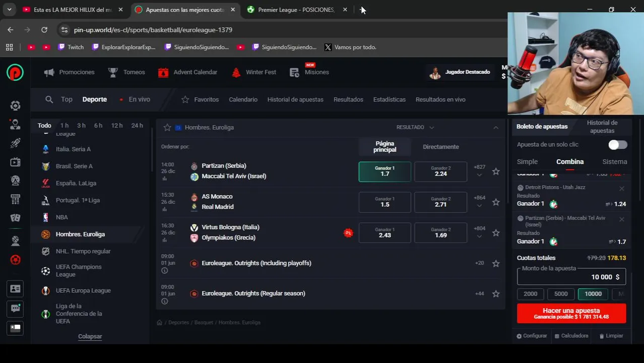The height and width of the screenshot is (363, 644).
Task: Click the Monto de la apuesta field
Action: (571, 277)
